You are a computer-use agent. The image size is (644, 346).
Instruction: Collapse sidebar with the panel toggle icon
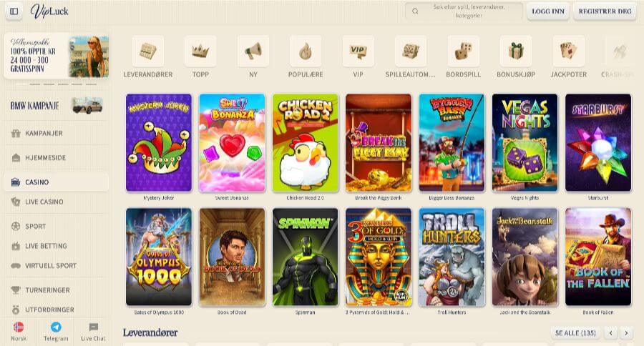tap(14, 11)
